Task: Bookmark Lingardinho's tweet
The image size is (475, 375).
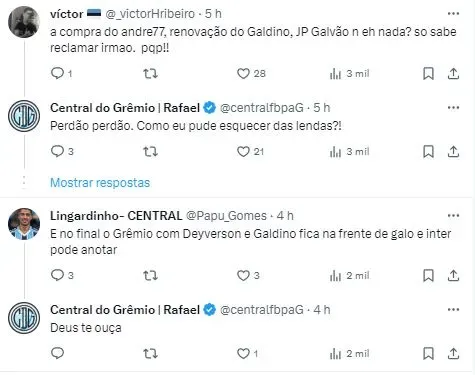Action: tap(428, 276)
